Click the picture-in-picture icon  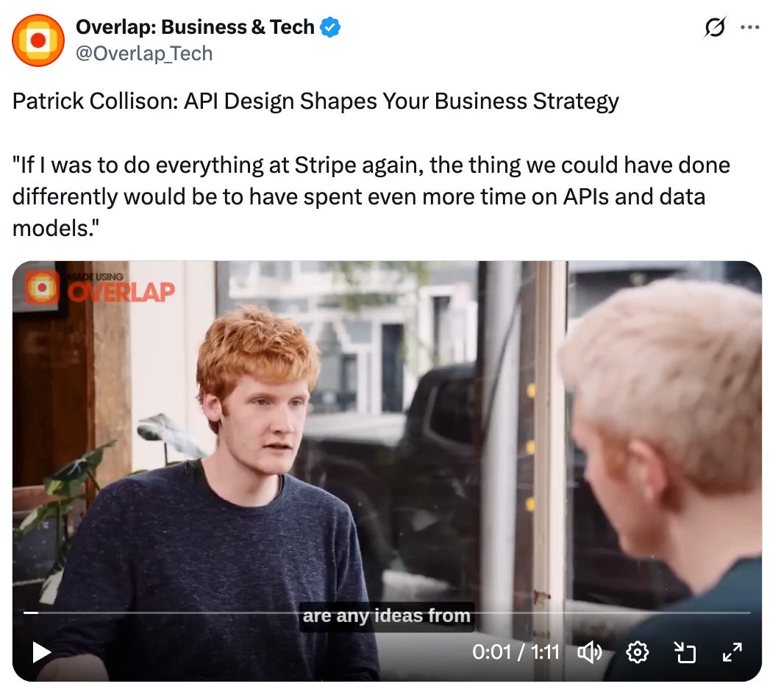click(685, 652)
